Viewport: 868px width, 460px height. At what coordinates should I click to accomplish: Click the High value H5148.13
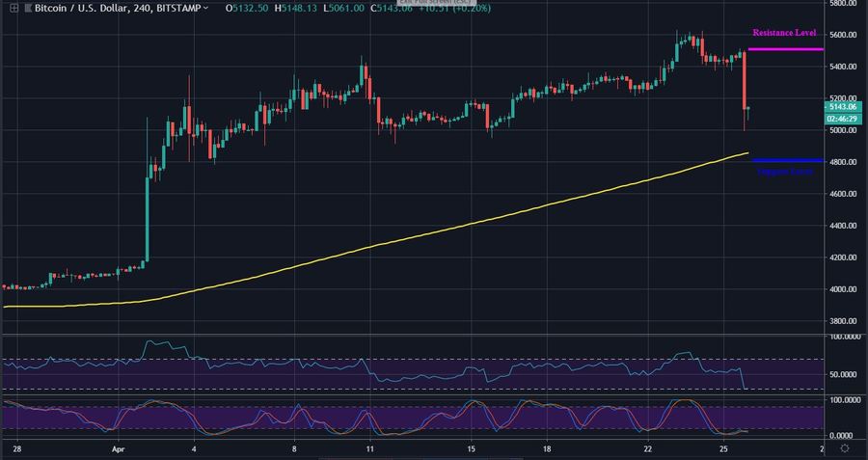[298, 9]
